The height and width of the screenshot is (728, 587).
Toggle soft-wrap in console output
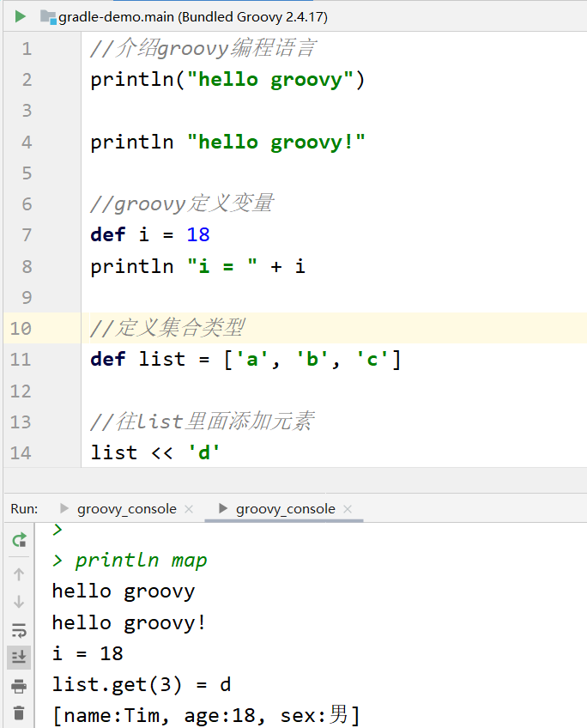19,630
